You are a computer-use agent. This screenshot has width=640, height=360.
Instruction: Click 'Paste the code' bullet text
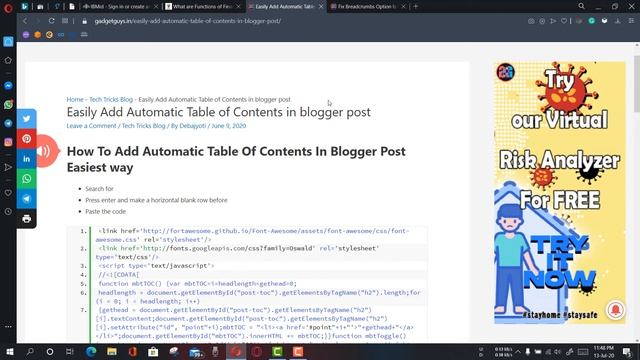(105, 211)
